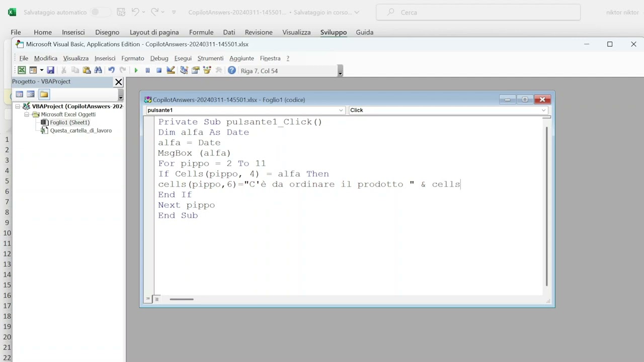Click Excel Save icon in title bar
The image size is (644, 362).
121,12
